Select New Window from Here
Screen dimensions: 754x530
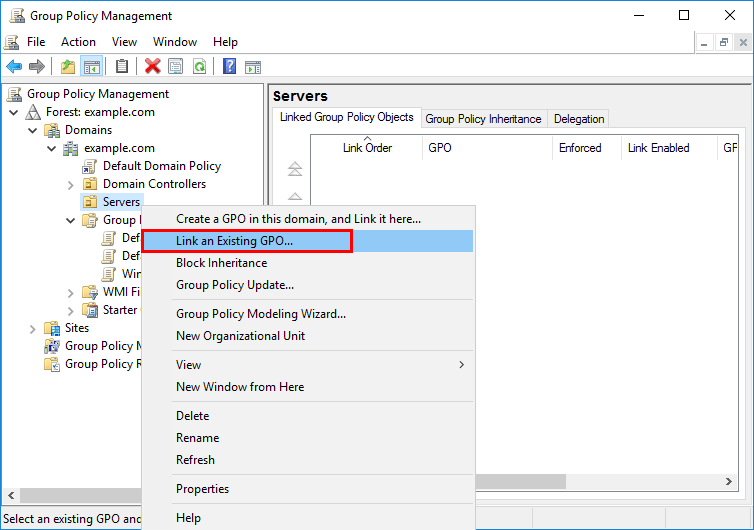(x=308, y=387)
